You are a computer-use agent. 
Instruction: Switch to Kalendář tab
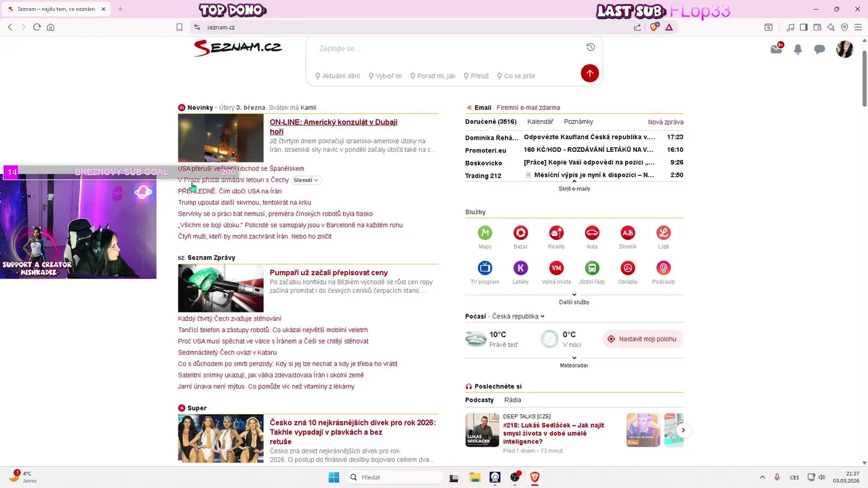click(540, 122)
